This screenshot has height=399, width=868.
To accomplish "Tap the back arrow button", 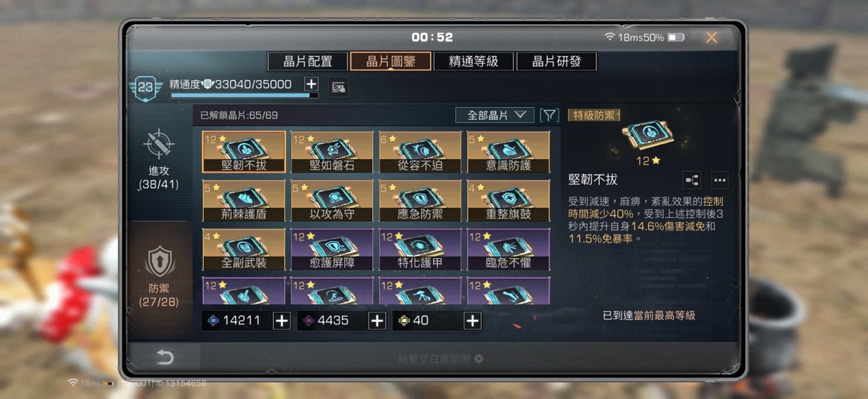I will tap(165, 358).
